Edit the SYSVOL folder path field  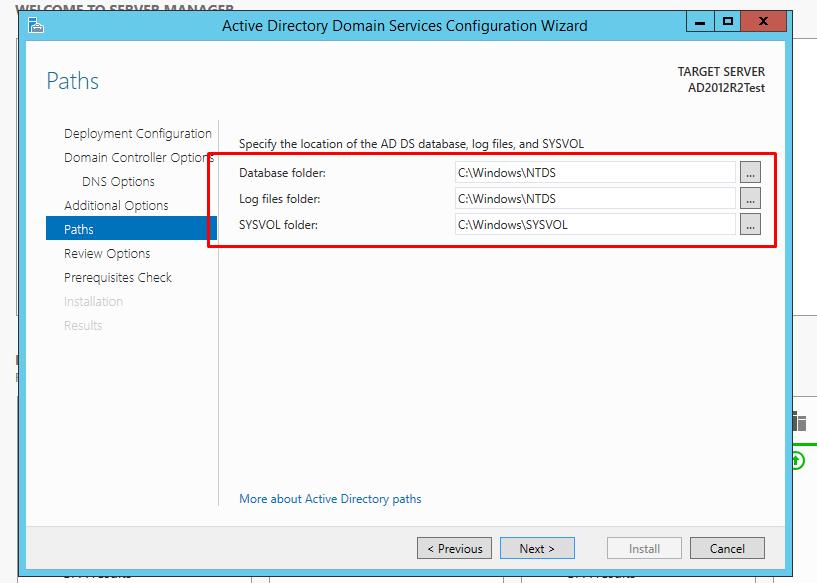click(595, 225)
